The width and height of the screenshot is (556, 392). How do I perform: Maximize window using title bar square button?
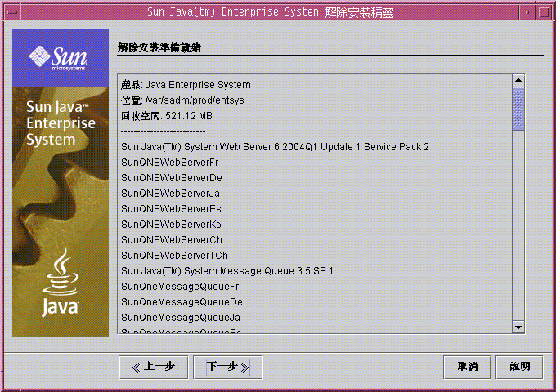coord(544,12)
